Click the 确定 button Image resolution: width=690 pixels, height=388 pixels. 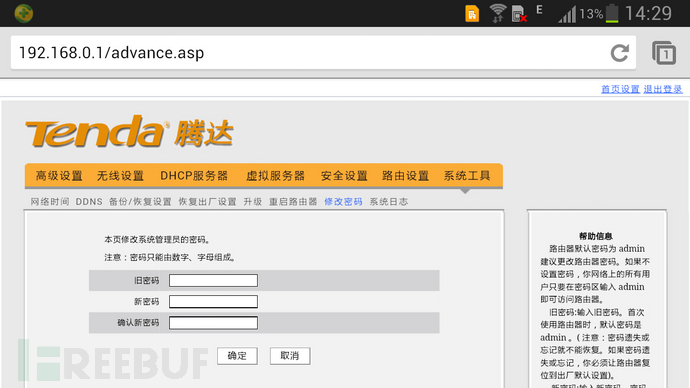pos(237,356)
